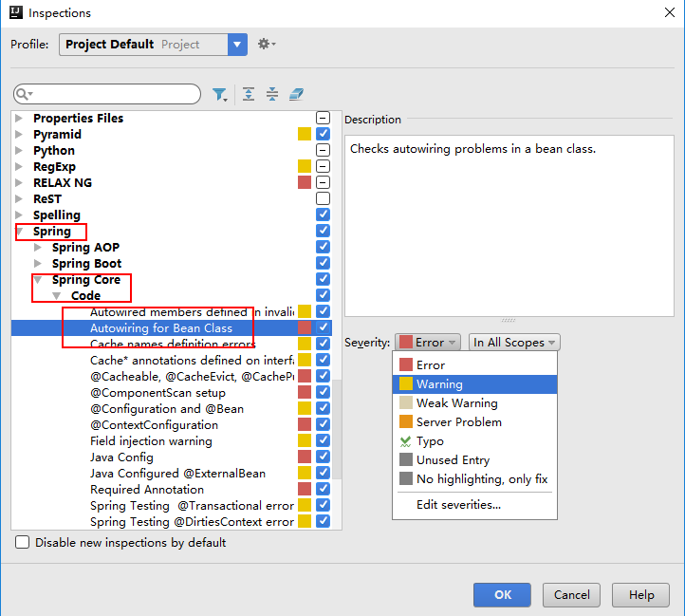This screenshot has height=616, width=685.
Task: Click the description text about autowiring problems
Action: coord(472,149)
